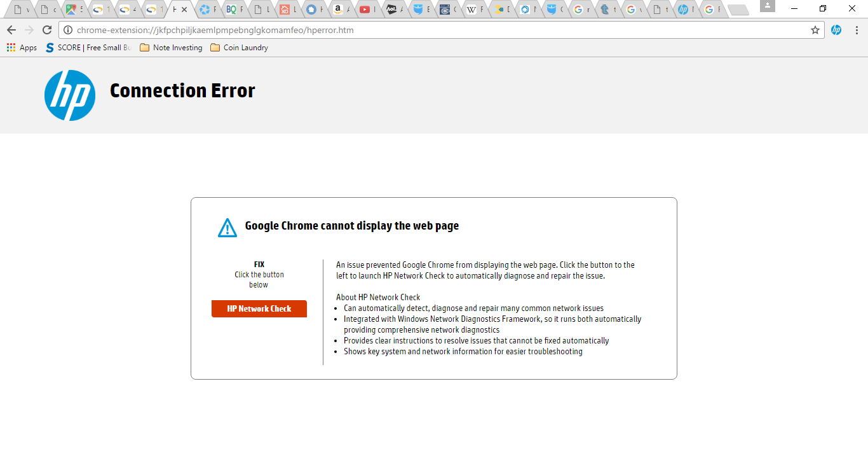Switch to the YouTube tab
868x463 pixels.
click(367, 10)
